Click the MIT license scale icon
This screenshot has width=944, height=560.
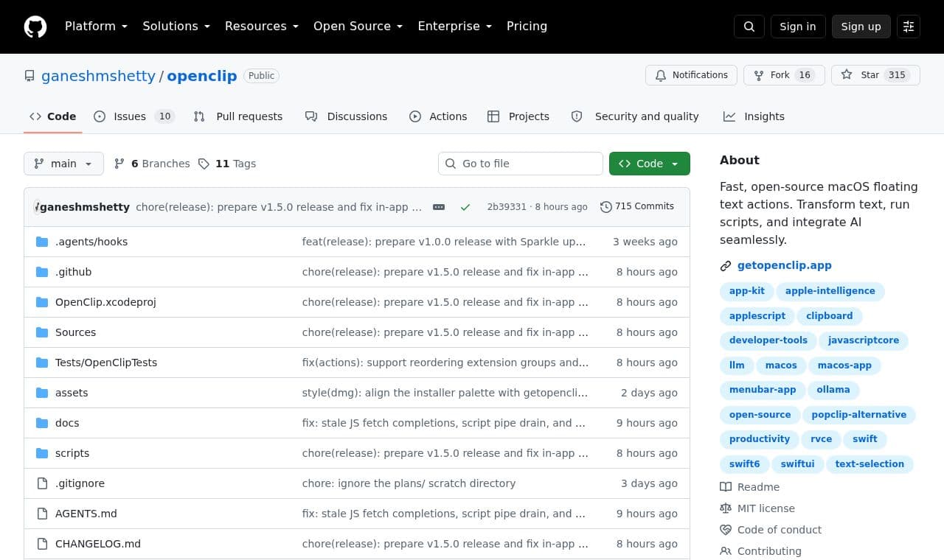726,508
